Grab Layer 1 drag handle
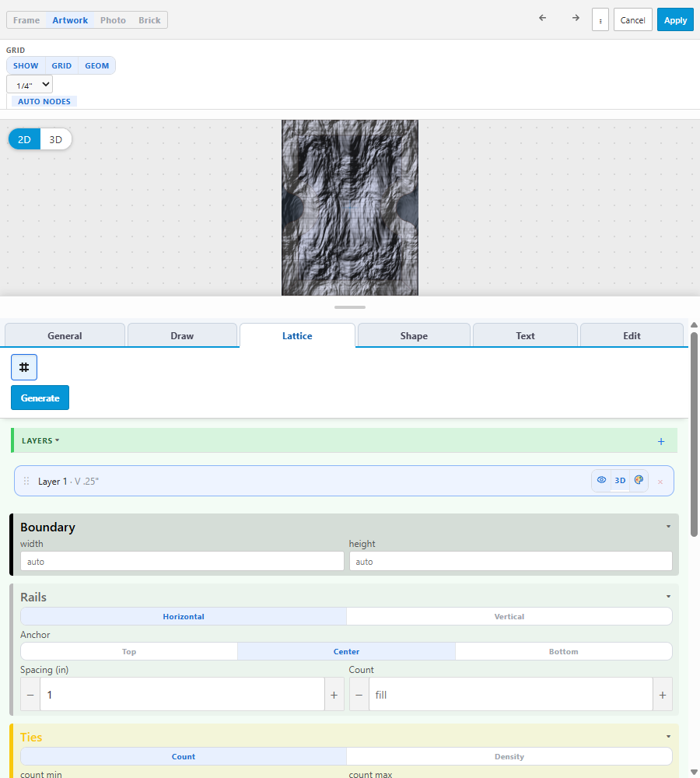This screenshot has height=778, width=700. click(x=26, y=482)
